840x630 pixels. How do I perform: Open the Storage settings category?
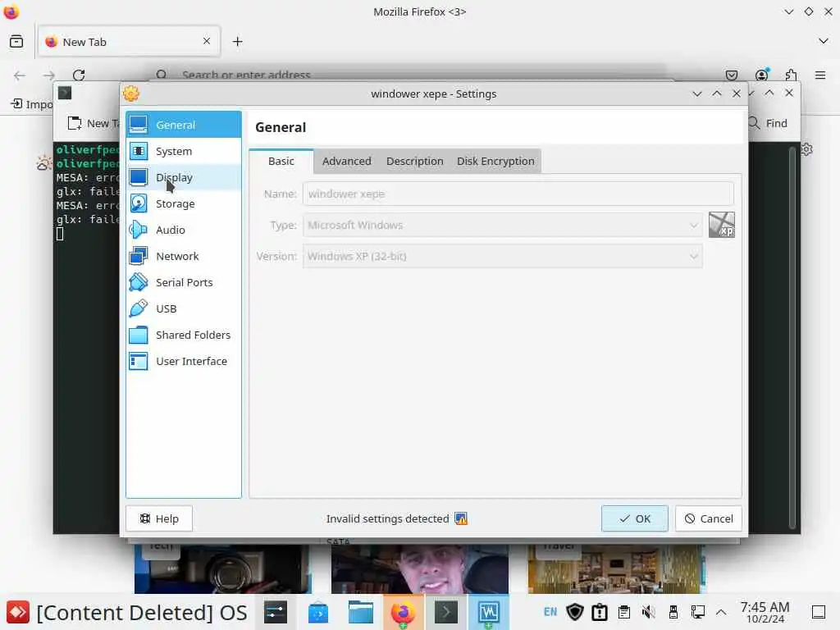[x=184, y=203]
